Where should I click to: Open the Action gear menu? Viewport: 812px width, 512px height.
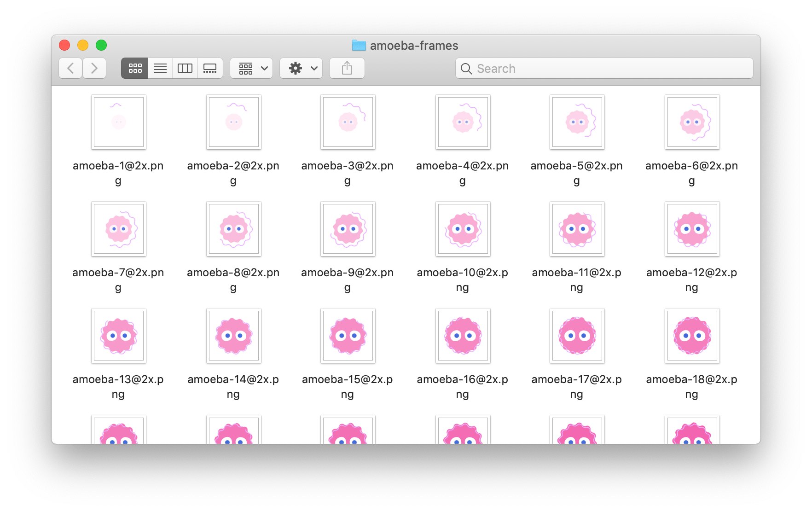tap(301, 68)
